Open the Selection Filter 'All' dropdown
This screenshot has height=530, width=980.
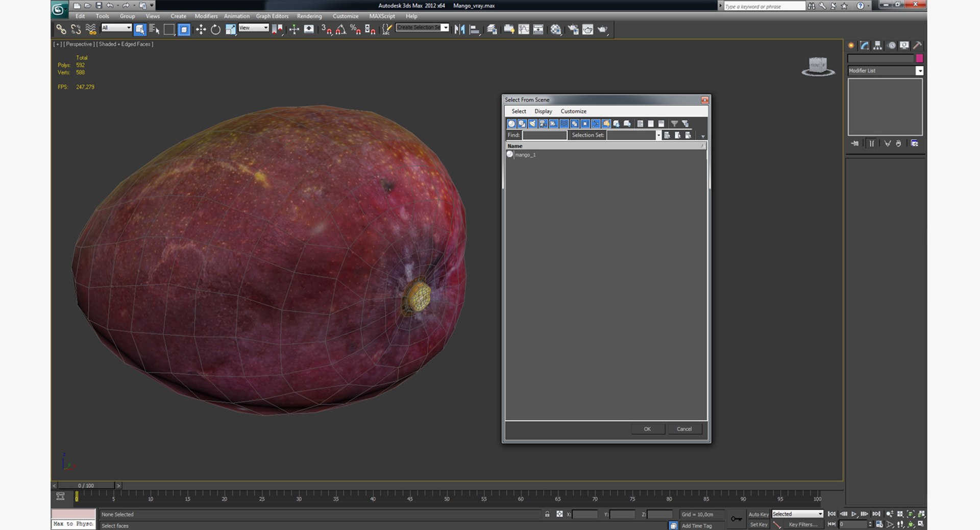pos(116,28)
